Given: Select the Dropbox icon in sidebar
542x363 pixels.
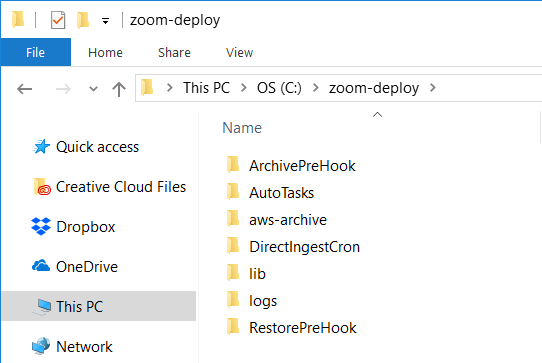Looking at the screenshot, I should coord(41,227).
